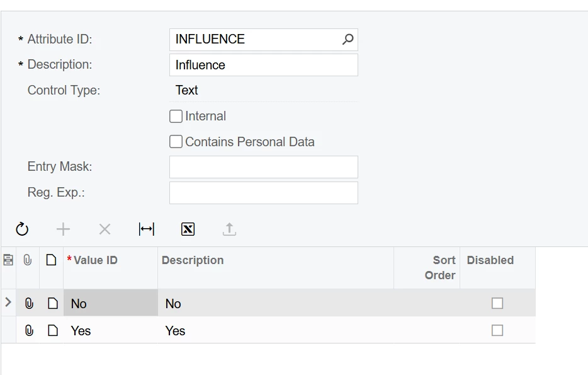588x375 pixels.
Task: Toggle Disabled checkbox for the Yes row
Action: pos(497,330)
